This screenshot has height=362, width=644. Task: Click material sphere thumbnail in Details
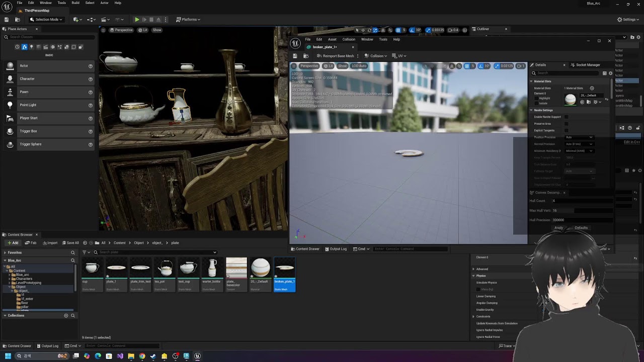(x=570, y=99)
